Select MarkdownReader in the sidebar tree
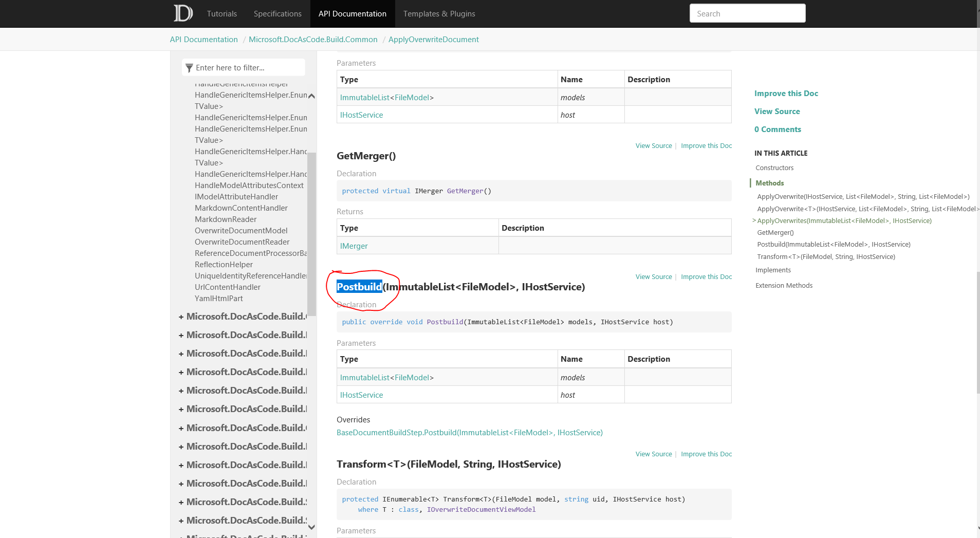Viewport: 980px width, 538px height. pyautogui.click(x=226, y=219)
